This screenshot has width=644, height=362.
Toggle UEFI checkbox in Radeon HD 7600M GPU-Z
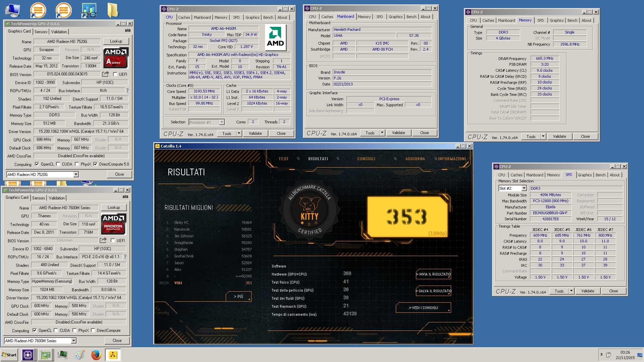coord(113,240)
